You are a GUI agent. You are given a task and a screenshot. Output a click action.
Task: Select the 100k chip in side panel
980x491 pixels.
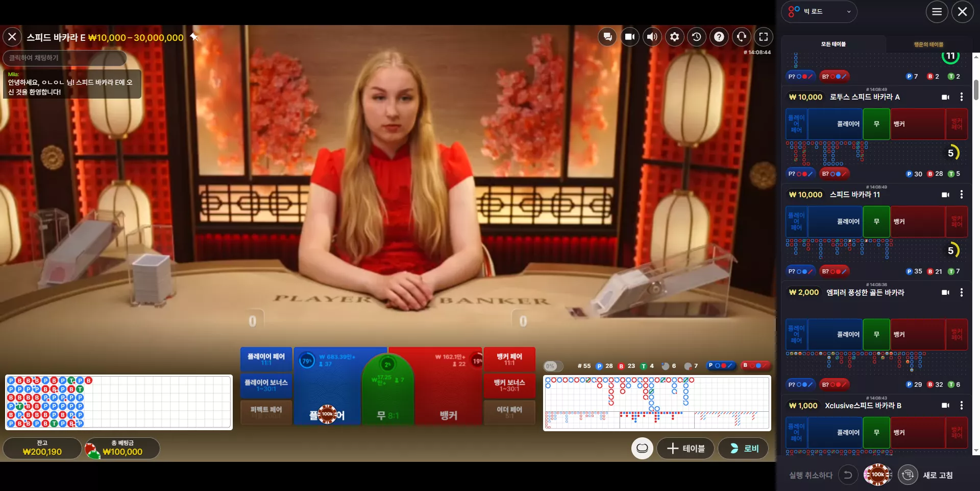(x=878, y=475)
